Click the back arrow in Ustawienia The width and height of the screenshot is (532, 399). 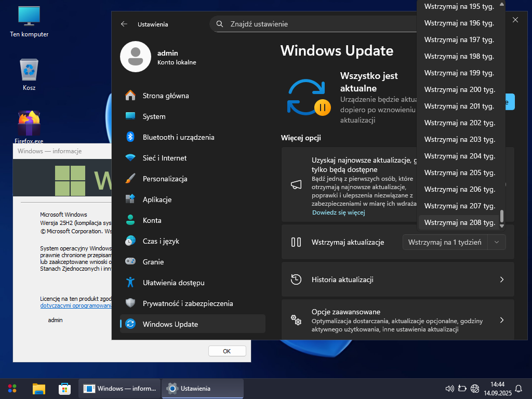(124, 24)
